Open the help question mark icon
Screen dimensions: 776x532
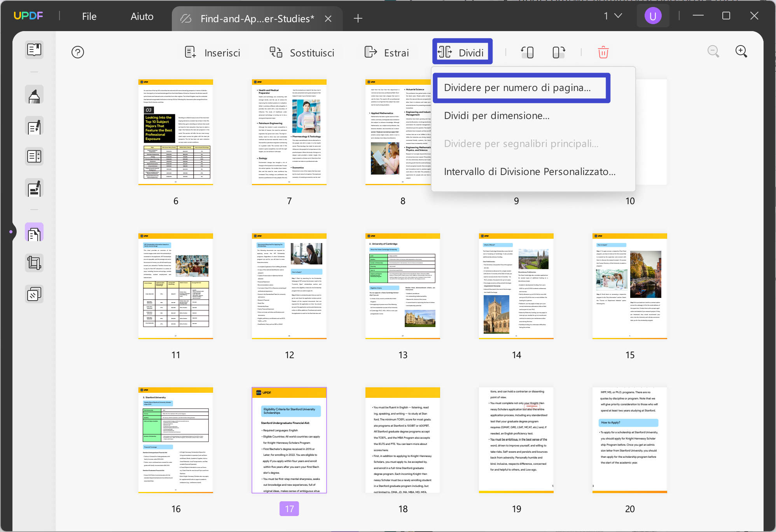[78, 52]
